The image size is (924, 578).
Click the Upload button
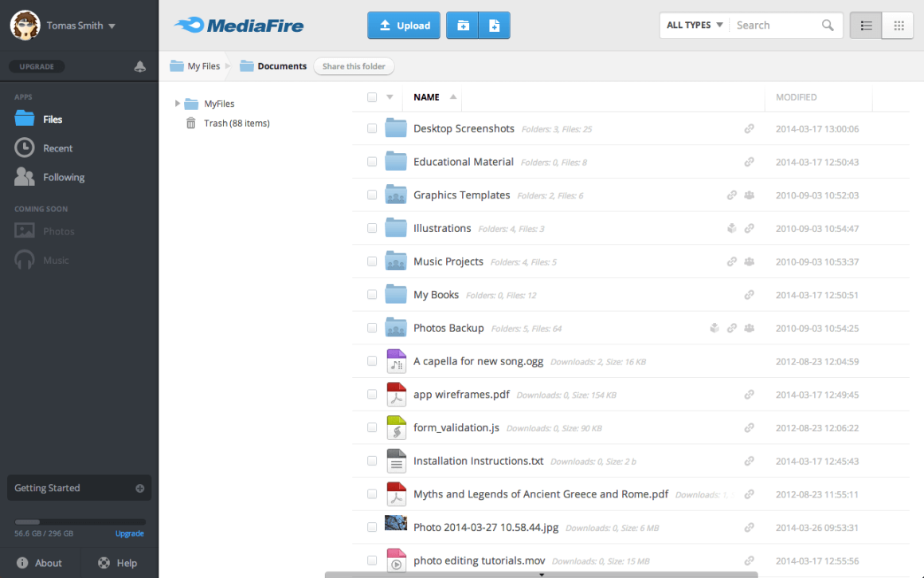[403, 25]
